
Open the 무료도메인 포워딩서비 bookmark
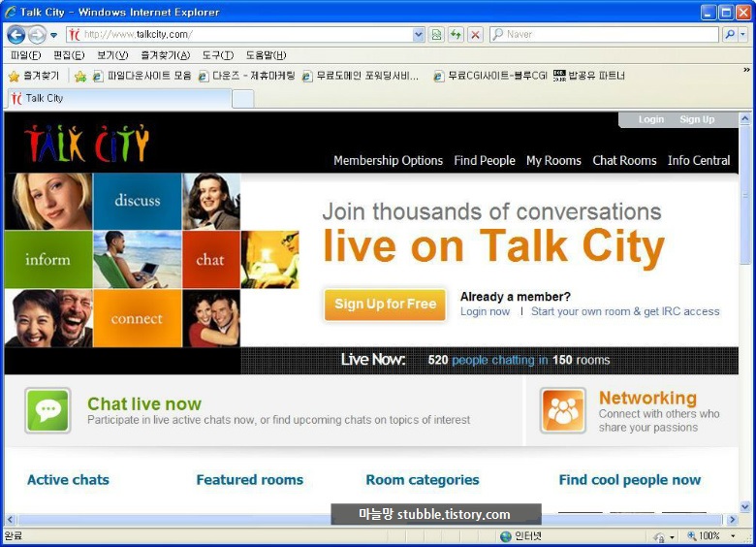click(x=361, y=76)
